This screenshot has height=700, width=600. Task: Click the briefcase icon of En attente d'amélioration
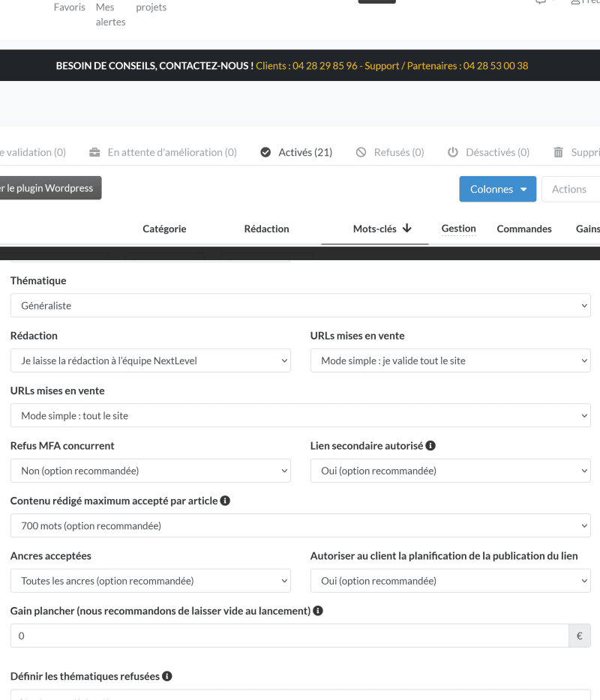pyautogui.click(x=94, y=152)
